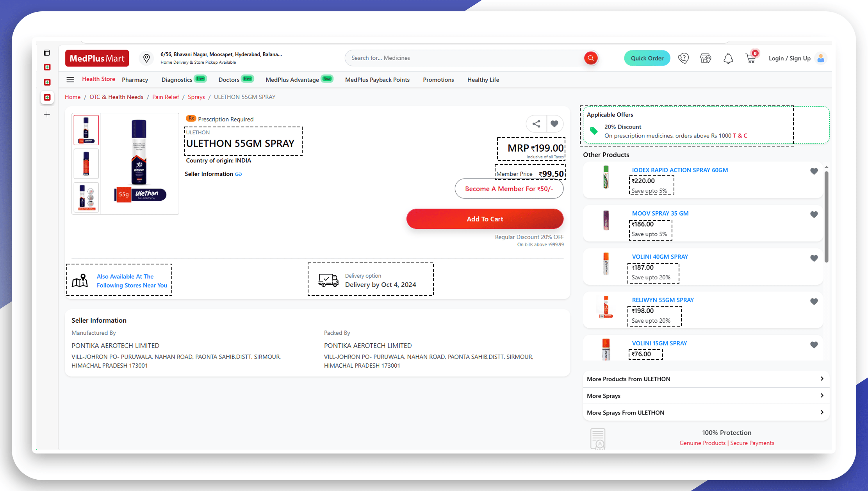Add a new tab with plus icon
This screenshot has width=868, height=491.
click(x=47, y=114)
